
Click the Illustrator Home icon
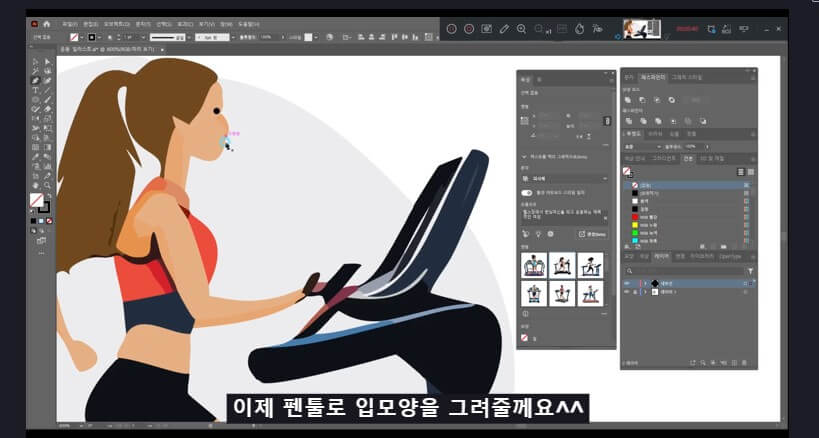click(46, 24)
